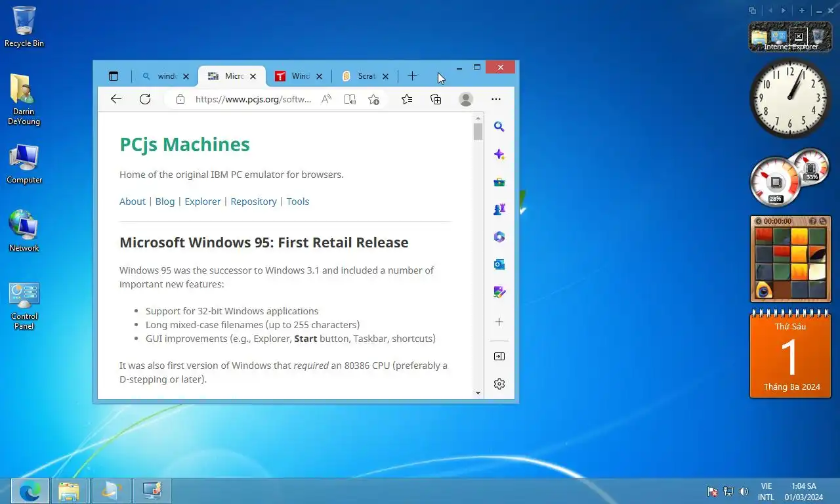Refresh the current PCjs page
Screen dimensions: 840x504
(145, 99)
